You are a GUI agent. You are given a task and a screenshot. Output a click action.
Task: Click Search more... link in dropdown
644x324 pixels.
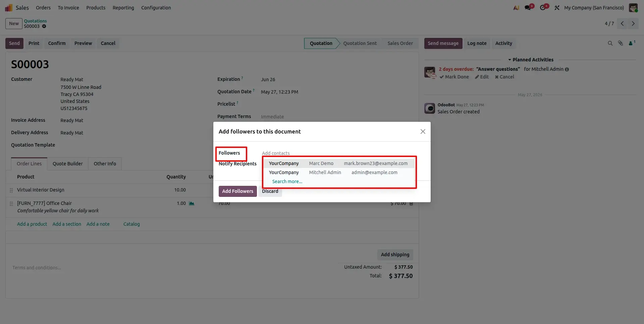click(x=287, y=181)
